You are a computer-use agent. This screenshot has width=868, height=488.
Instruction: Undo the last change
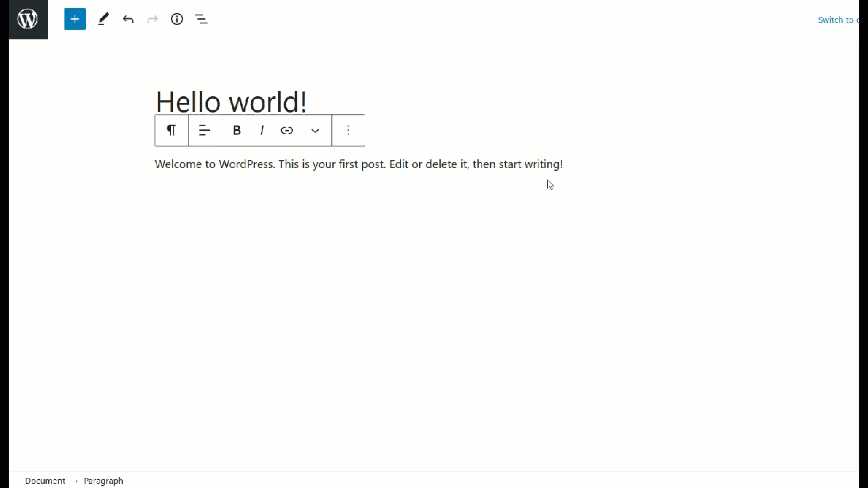pos(128,19)
